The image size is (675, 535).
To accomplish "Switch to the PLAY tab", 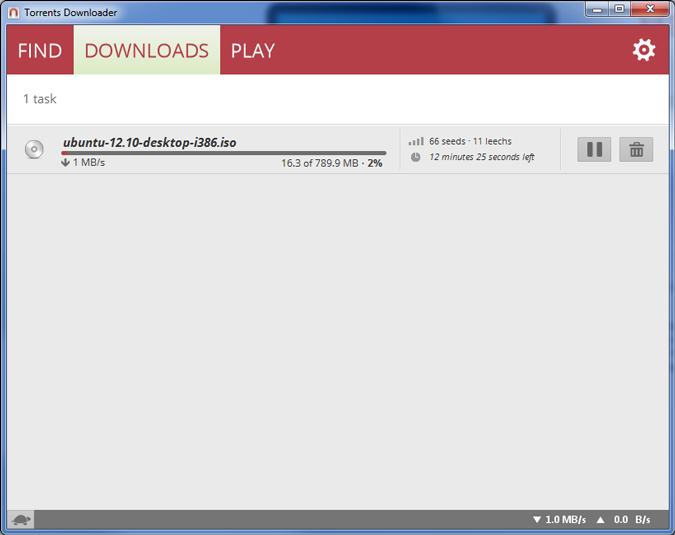I will point(253,51).
